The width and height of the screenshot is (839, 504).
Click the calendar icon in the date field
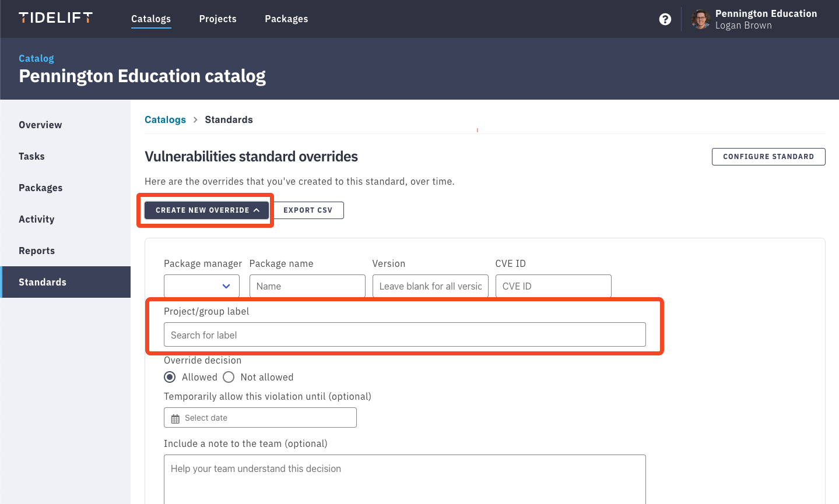coord(175,418)
